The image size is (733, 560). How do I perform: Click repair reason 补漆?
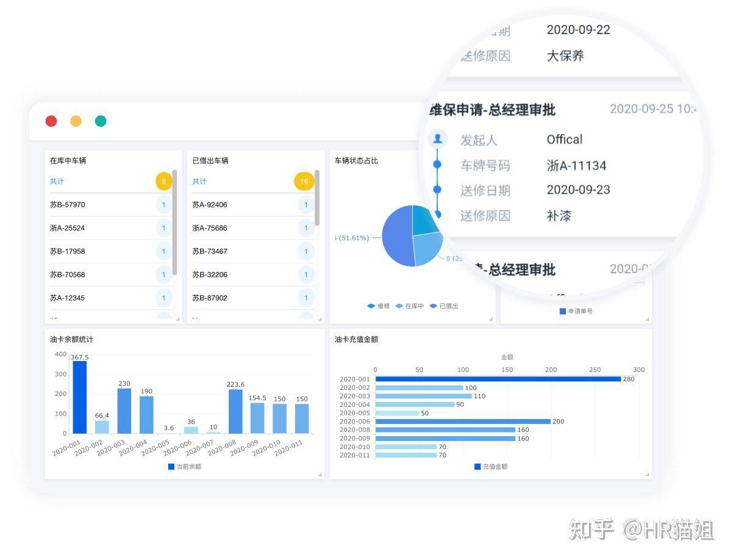pyautogui.click(x=559, y=215)
